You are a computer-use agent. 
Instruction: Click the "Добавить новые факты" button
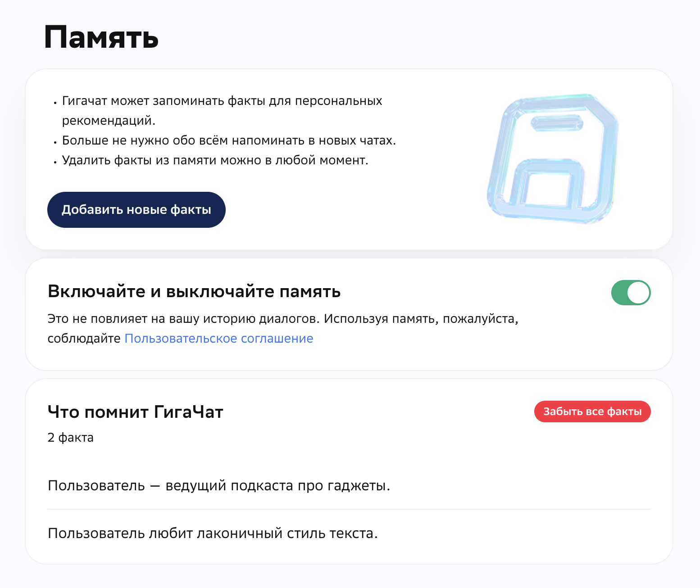pyautogui.click(x=136, y=210)
